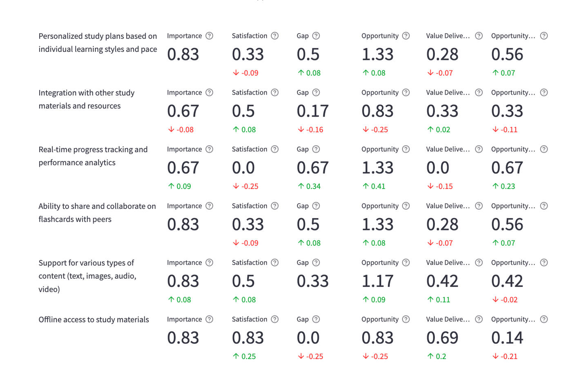Click Opportunity help icon for Support for various content types

pyautogui.click(x=406, y=263)
